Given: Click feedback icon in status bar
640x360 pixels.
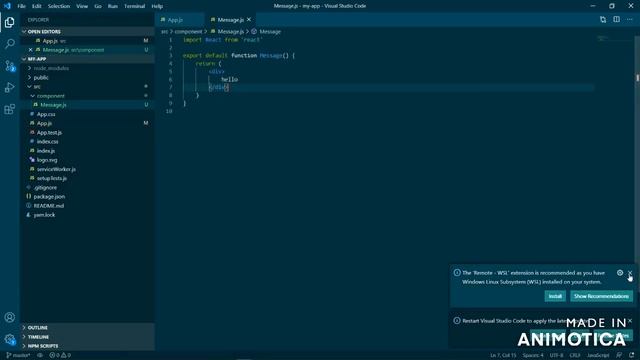Looking at the screenshot, I should pyautogui.click(x=619, y=356).
